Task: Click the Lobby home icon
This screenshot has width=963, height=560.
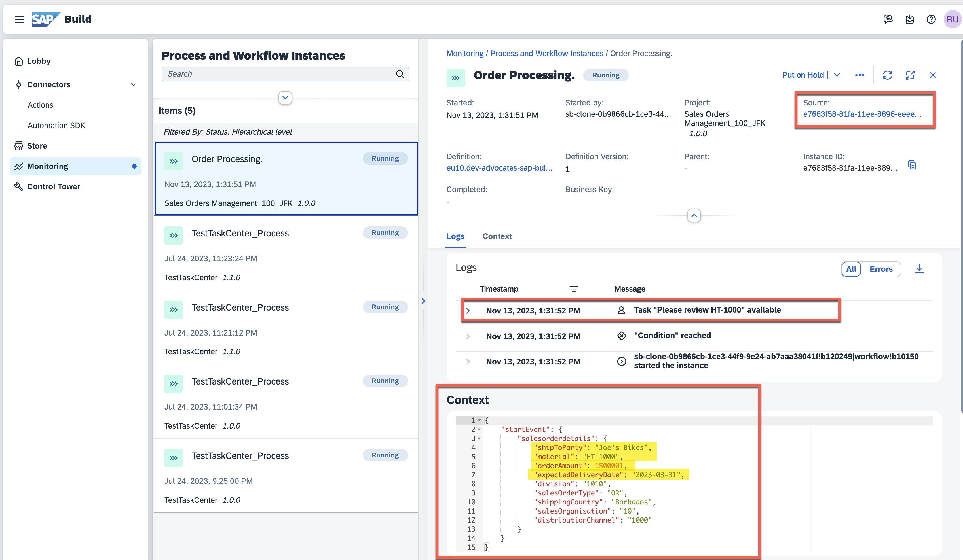Action: [x=18, y=61]
